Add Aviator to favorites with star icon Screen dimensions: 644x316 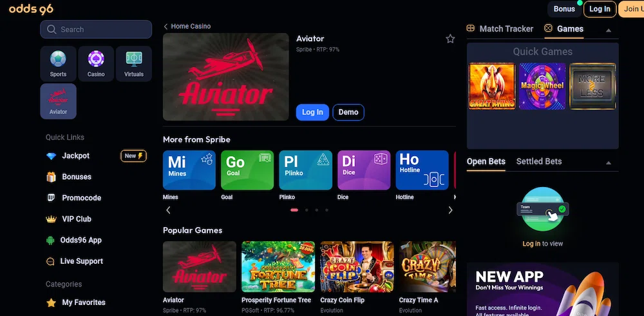click(x=450, y=39)
